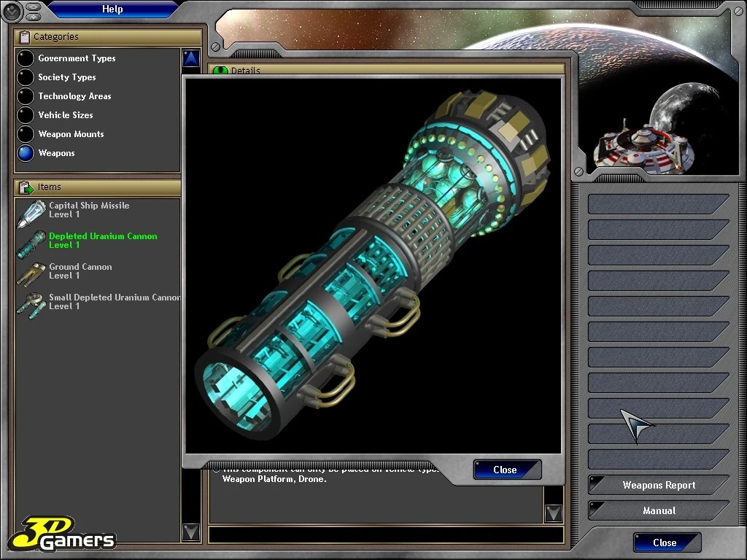Open the Weapons Report
This screenshot has width=747, height=560.
click(659, 485)
